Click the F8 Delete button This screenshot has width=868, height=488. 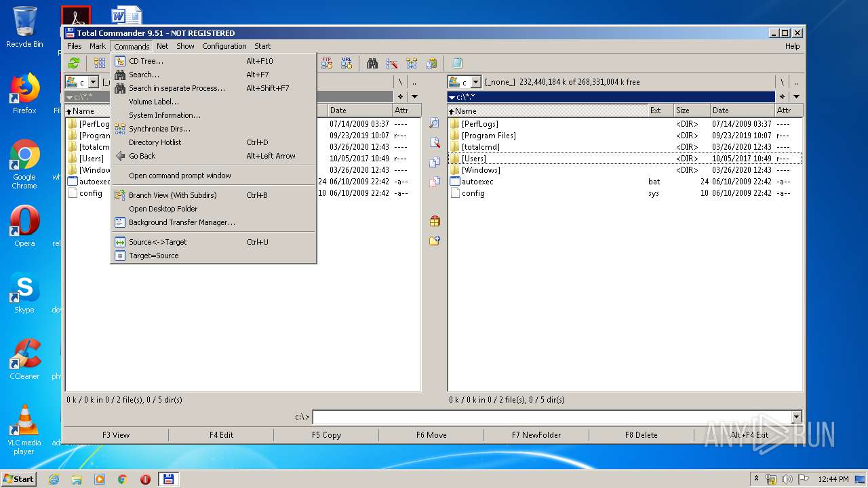(x=642, y=435)
